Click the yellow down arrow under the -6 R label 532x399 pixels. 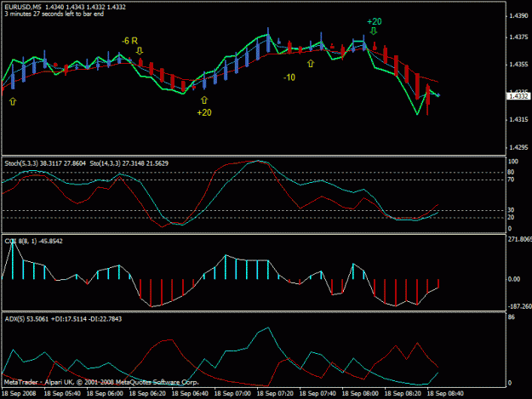[x=140, y=51]
